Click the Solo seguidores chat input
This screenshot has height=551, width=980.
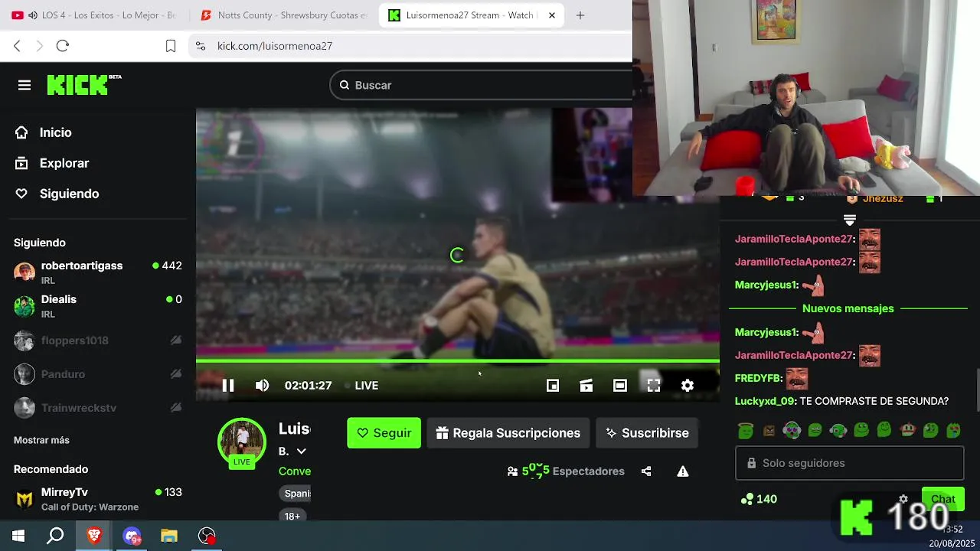(x=849, y=463)
